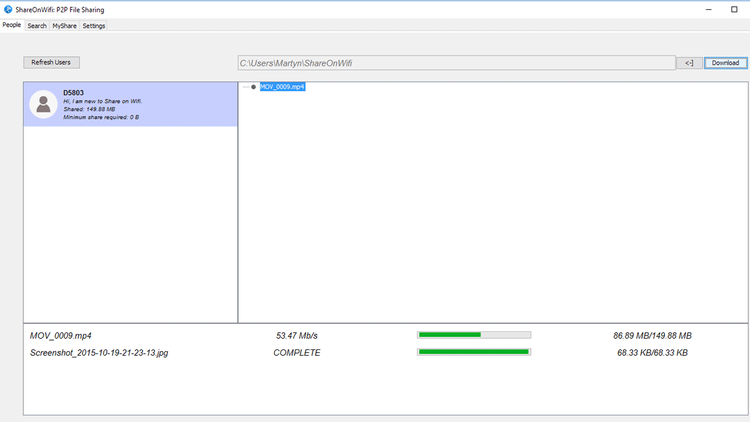This screenshot has width=750, height=422.
Task: Select the MOV_0009.mp4 row in transfers list
Action: pyautogui.click(x=68, y=335)
